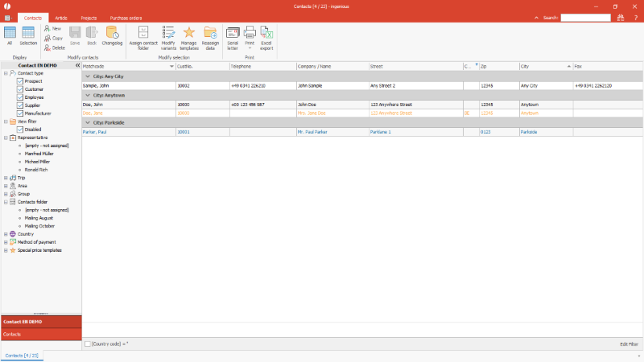Click into the Search input field
Viewport: 644px width, 362px height.
(x=585, y=17)
